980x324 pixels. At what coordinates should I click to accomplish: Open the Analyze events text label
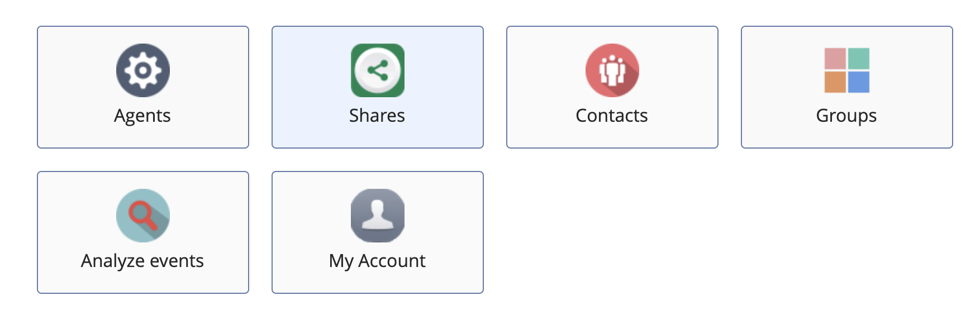pyautogui.click(x=142, y=261)
